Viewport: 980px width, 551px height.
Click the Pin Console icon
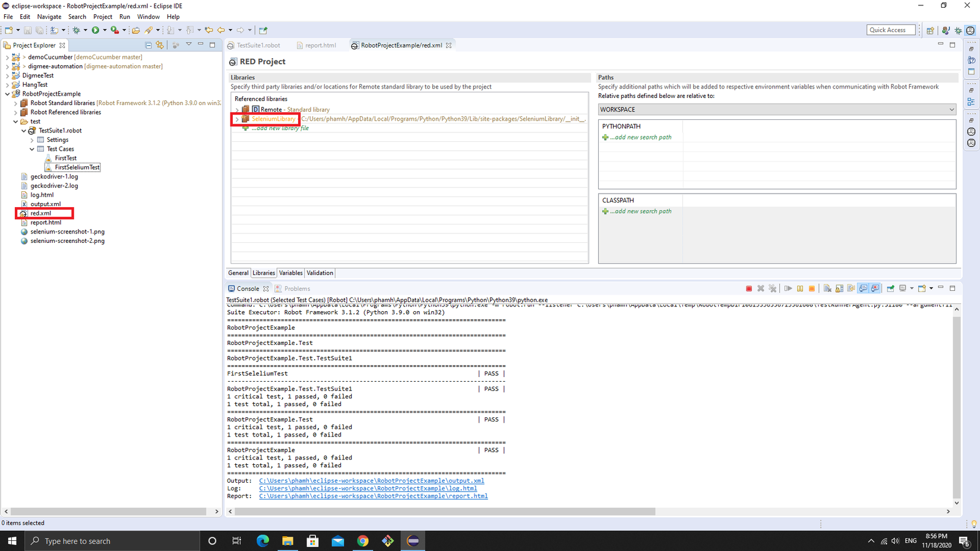(x=890, y=289)
